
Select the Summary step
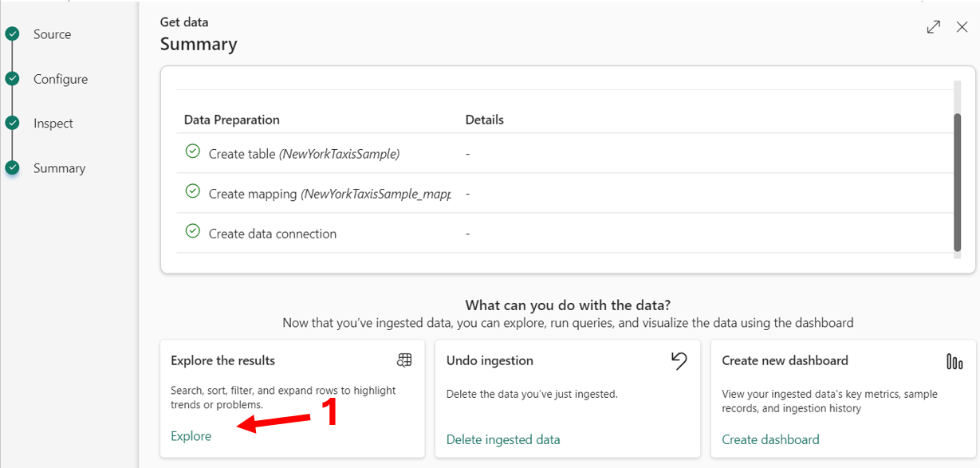point(59,168)
